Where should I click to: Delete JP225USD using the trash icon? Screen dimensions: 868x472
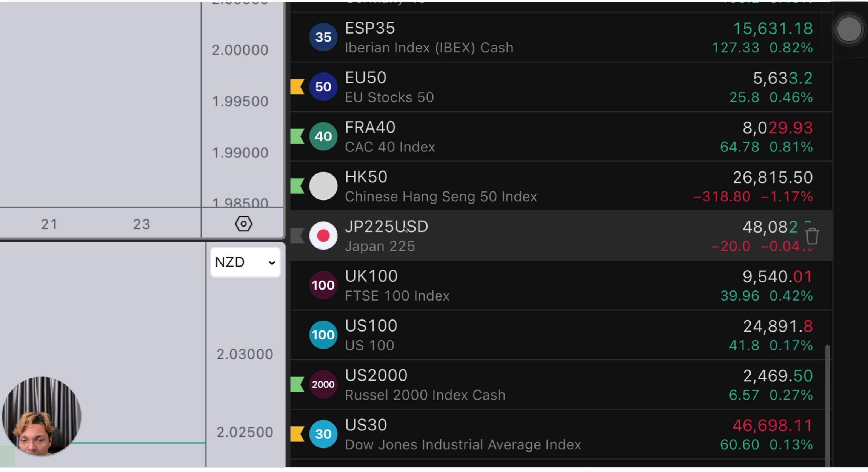pyautogui.click(x=812, y=237)
